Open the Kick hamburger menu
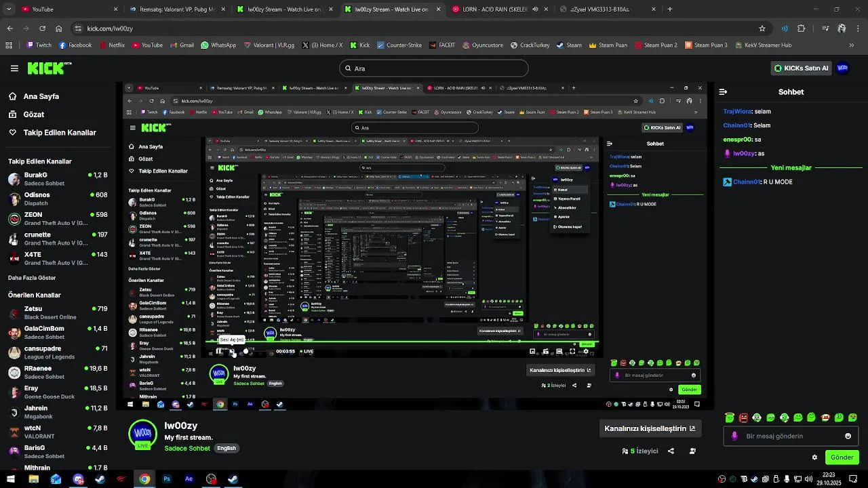868x488 pixels. coord(14,68)
